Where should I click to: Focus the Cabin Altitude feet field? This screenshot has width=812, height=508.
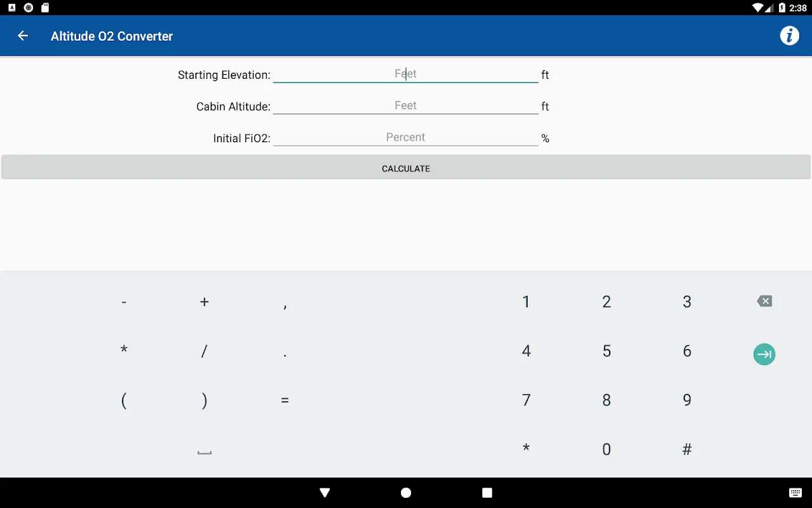coord(405,106)
